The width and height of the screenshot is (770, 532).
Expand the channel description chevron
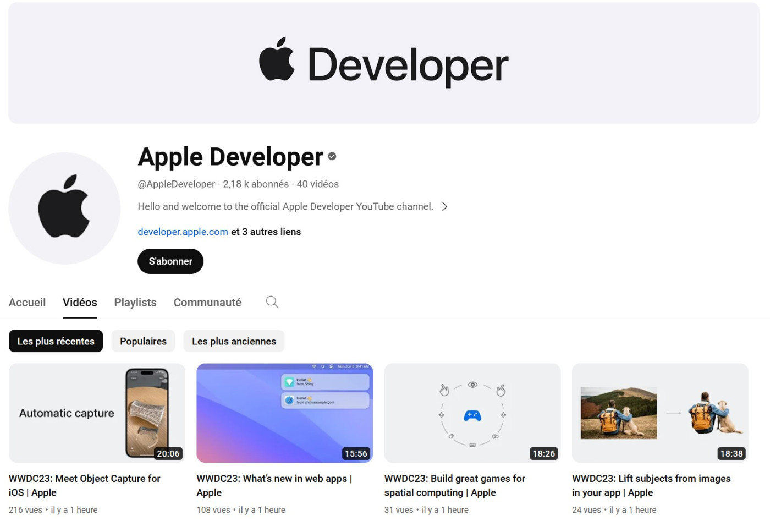click(444, 207)
